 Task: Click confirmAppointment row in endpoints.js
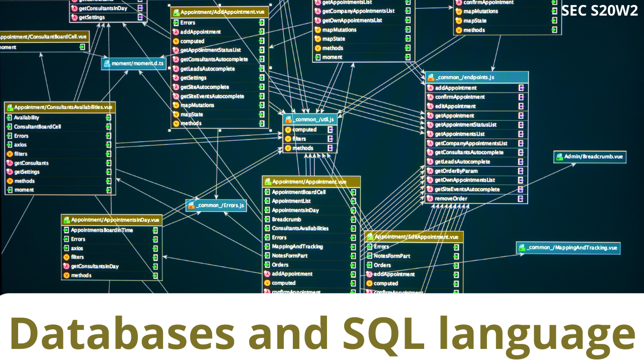476,97
